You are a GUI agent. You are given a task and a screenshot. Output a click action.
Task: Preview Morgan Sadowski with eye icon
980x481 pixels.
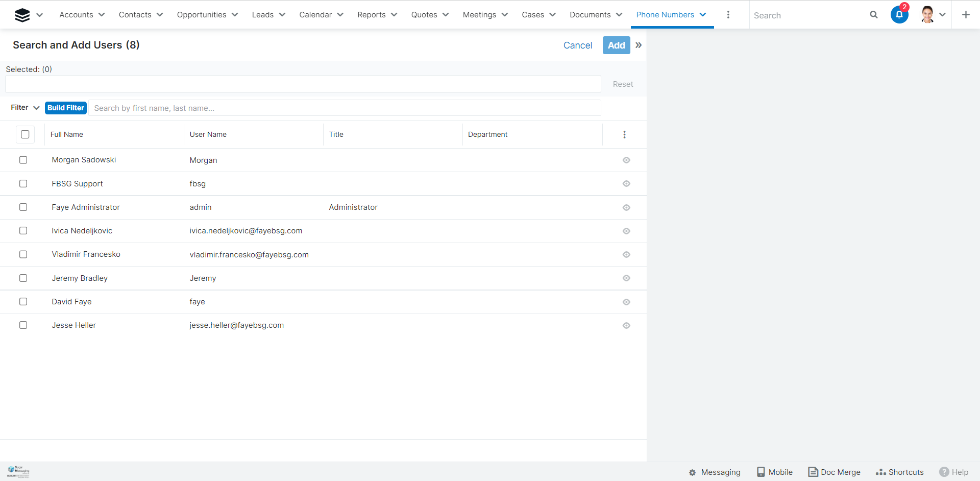pos(626,160)
